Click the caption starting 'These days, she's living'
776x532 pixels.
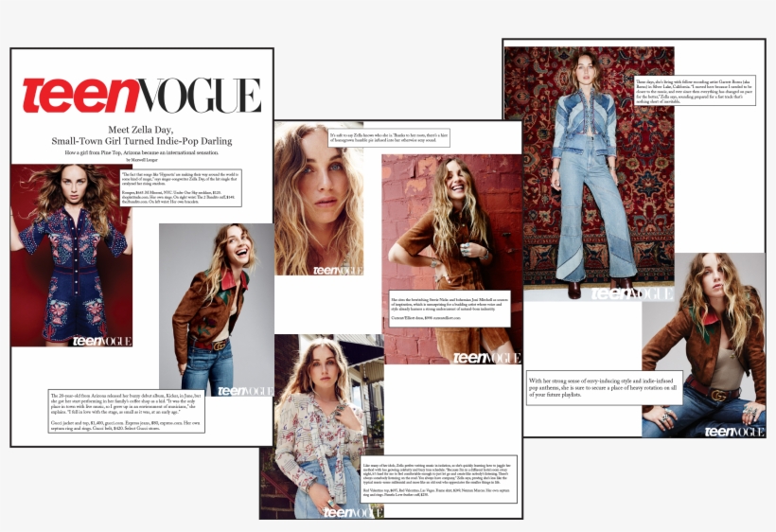coord(695,91)
